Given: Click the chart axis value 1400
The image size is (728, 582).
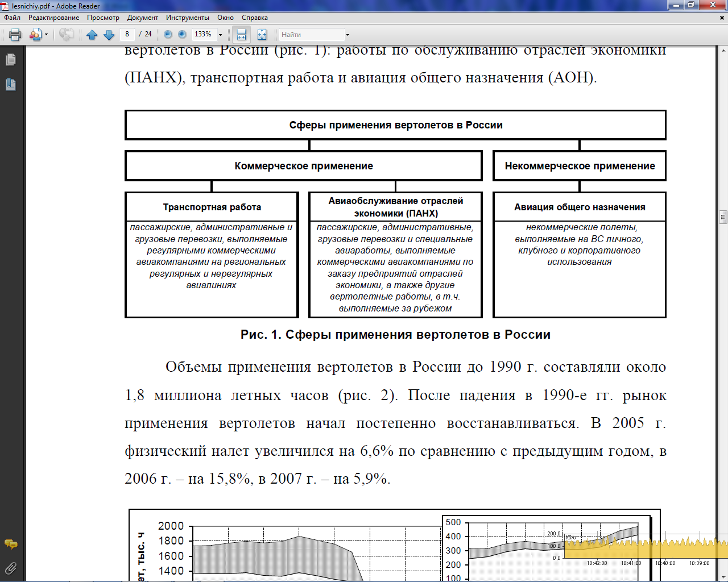Looking at the screenshot, I should 171,571.
